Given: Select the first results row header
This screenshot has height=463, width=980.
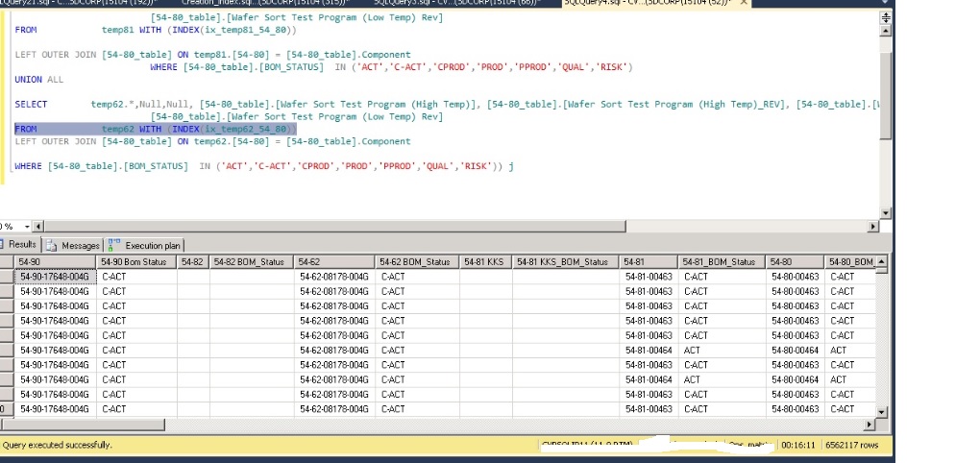Looking at the screenshot, I should pyautogui.click(x=7, y=277).
